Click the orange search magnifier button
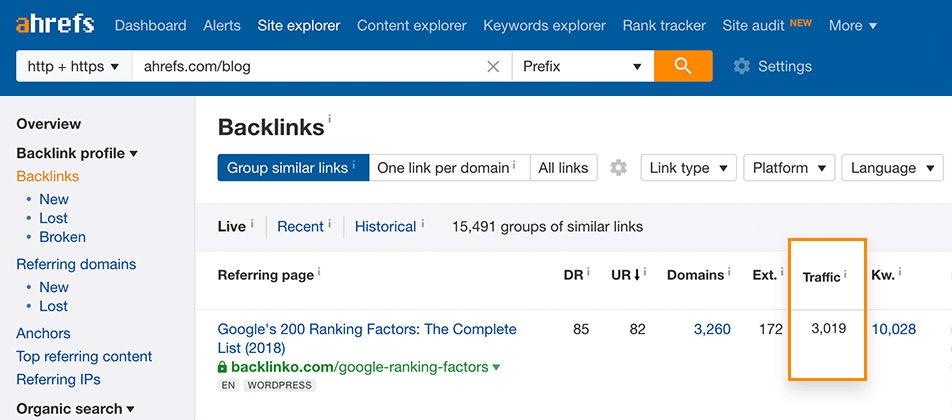 point(683,66)
